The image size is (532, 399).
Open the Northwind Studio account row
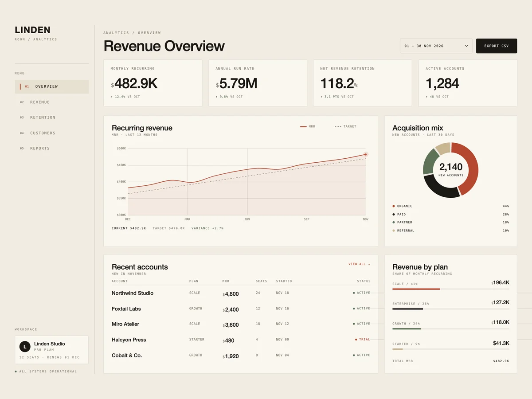point(241,293)
